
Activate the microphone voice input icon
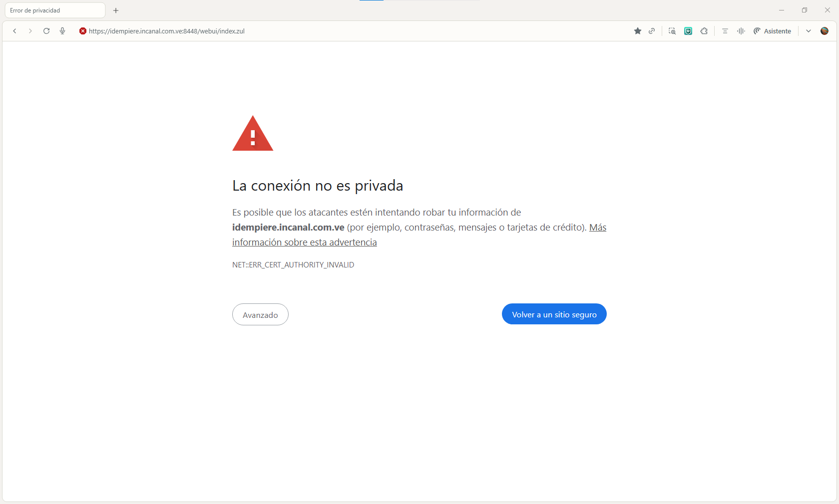click(62, 31)
